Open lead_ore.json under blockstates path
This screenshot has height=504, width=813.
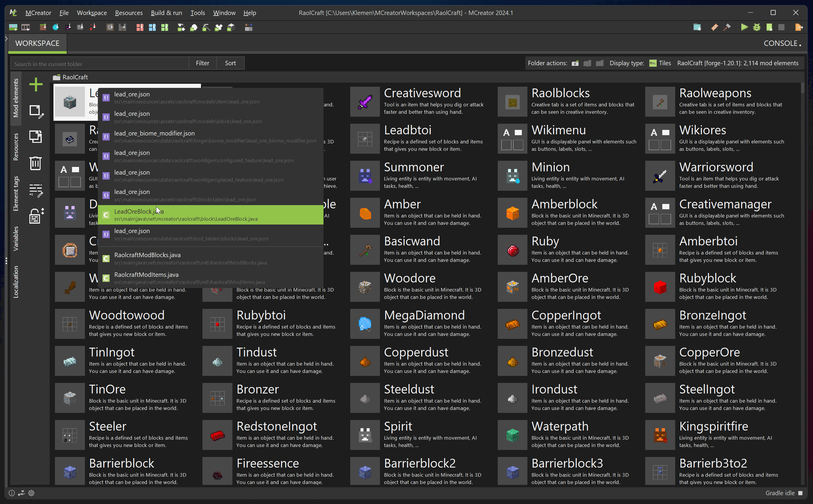[x=211, y=195]
